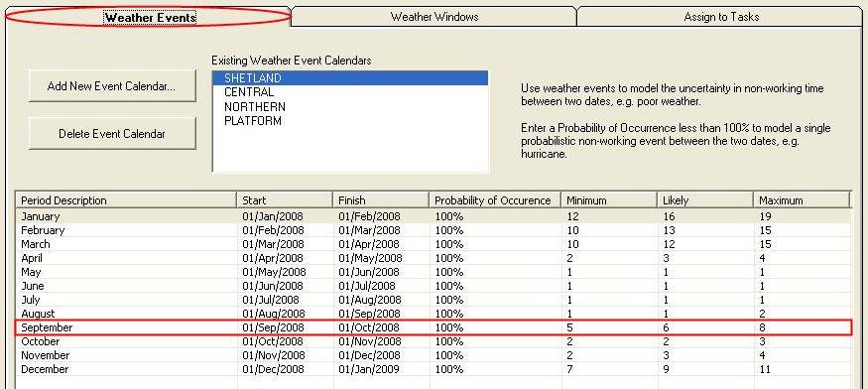Switch to the Weather Windows tab
Image resolution: width=868 pixels, height=389 pixels.
tap(434, 17)
